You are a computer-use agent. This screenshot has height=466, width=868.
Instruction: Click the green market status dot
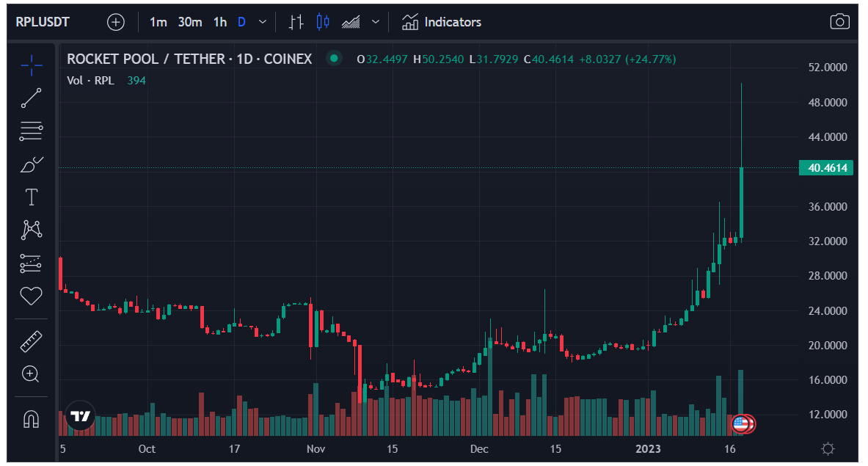point(334,58)
